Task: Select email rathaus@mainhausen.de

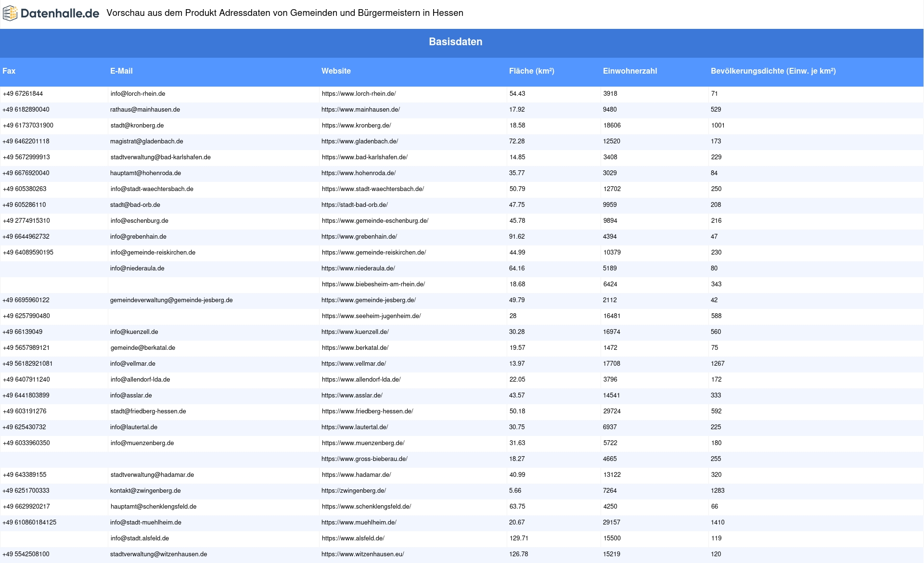Action: click(x=145, y=110)
